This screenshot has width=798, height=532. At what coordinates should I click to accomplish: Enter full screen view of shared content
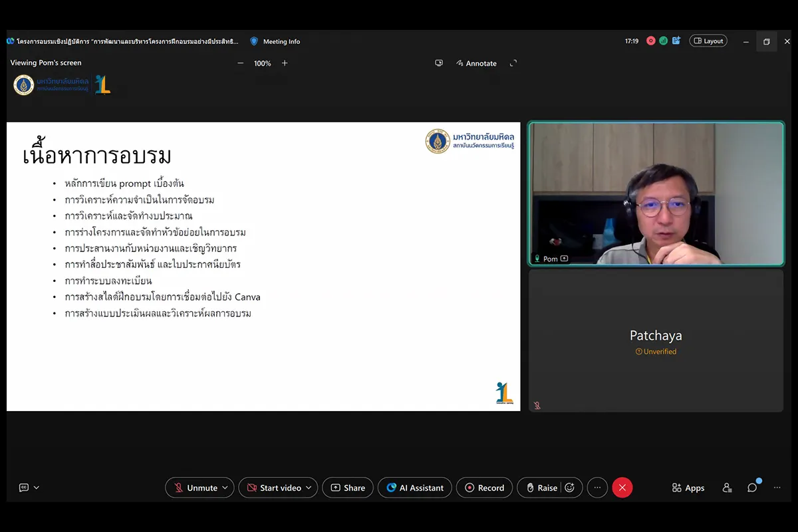pyautogui.click(x=513, y=63)
